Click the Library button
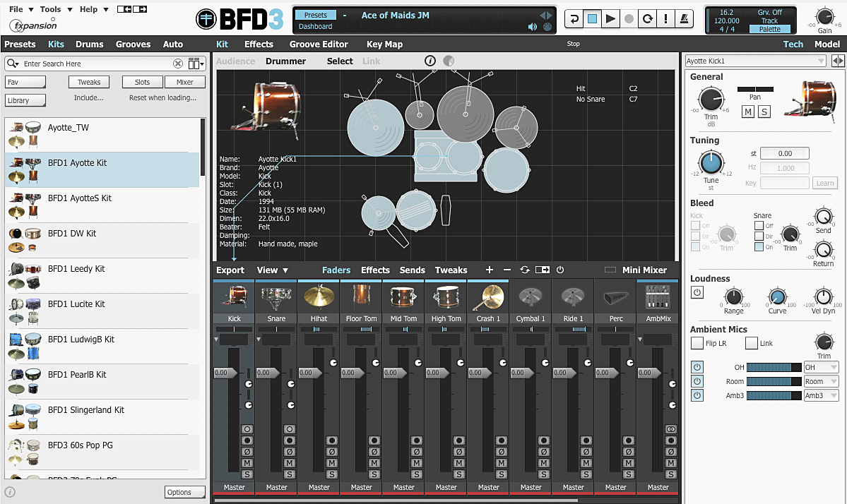This screenshot has height=504, width=847. pos(25,100)
